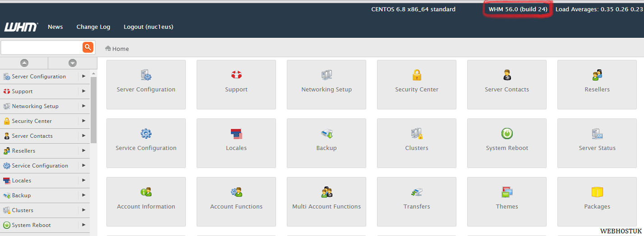Collapse all sidebar menus with up arrow
644x236 pixels.
tap(24, 63)
